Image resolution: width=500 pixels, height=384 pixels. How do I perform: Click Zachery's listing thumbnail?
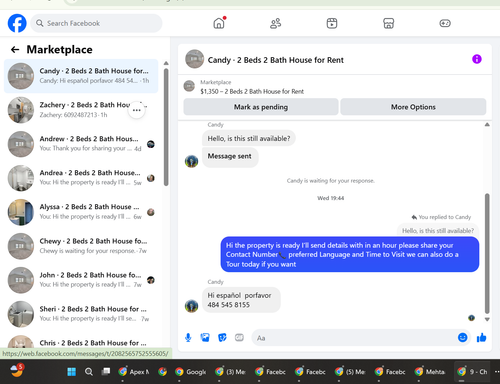[21, 110]
